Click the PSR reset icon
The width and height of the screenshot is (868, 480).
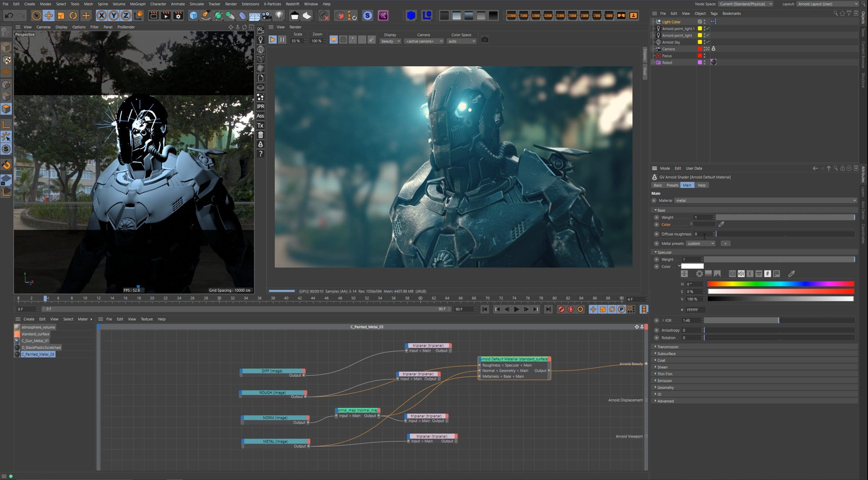coord(352,15)
